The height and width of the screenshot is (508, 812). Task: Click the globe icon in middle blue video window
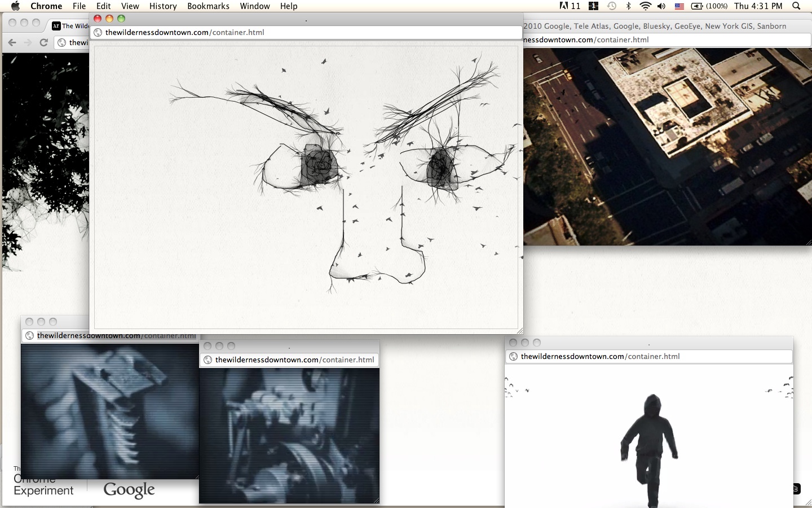[x=208, y=360]
